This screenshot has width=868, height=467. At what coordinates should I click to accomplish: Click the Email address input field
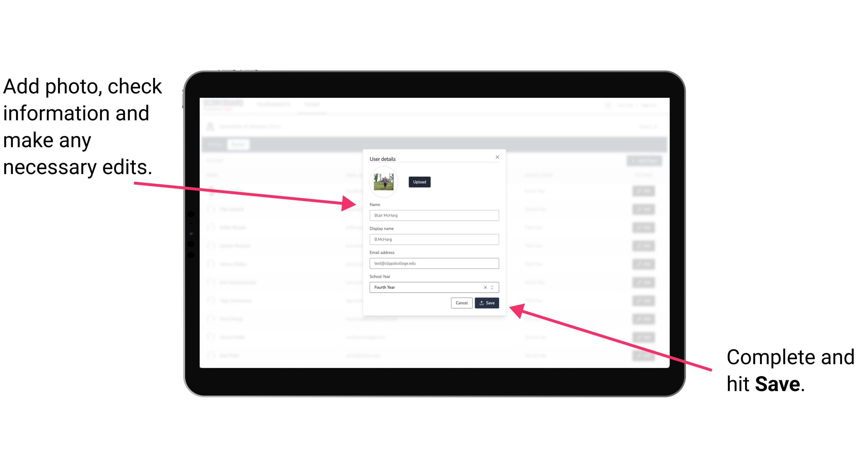434,263
